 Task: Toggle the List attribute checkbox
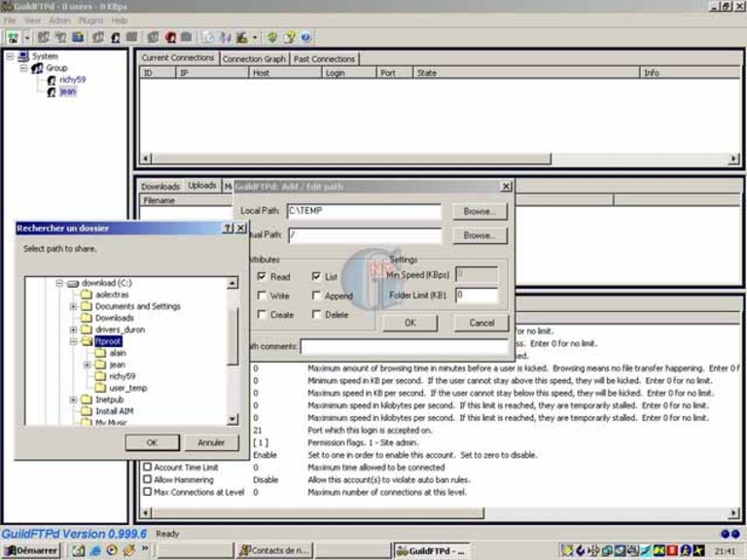316,276
